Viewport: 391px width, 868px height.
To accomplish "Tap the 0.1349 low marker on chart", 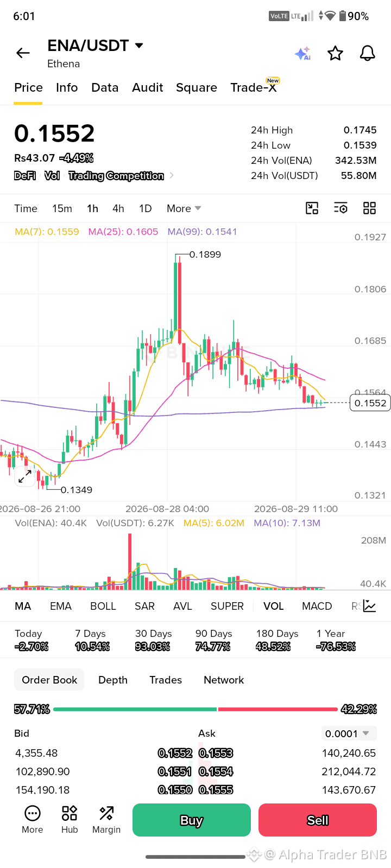I will [x=77, y=490].
